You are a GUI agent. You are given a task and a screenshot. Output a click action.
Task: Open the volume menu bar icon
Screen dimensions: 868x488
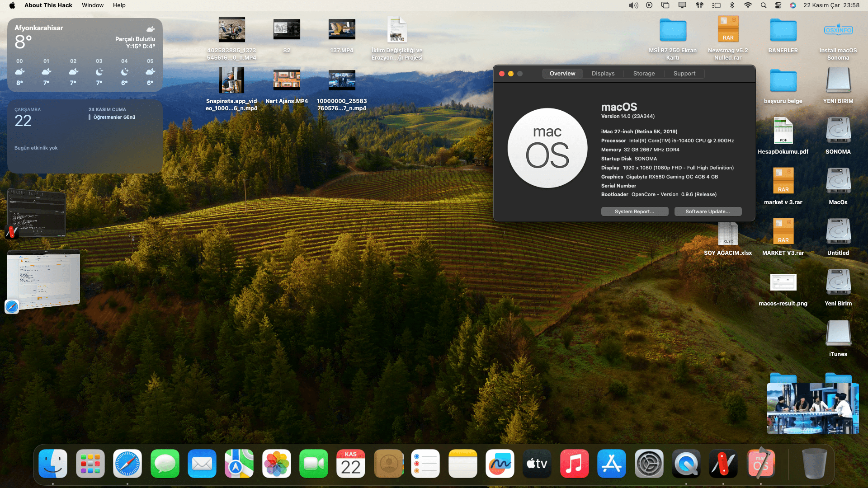coord(633,5)
